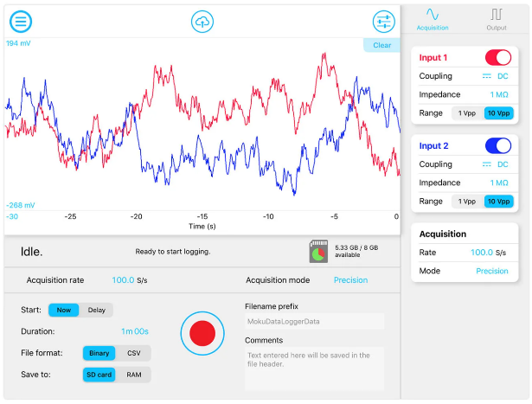Click the Filename prefix text field
532x404 pixels.
click(x=314, y=322)
